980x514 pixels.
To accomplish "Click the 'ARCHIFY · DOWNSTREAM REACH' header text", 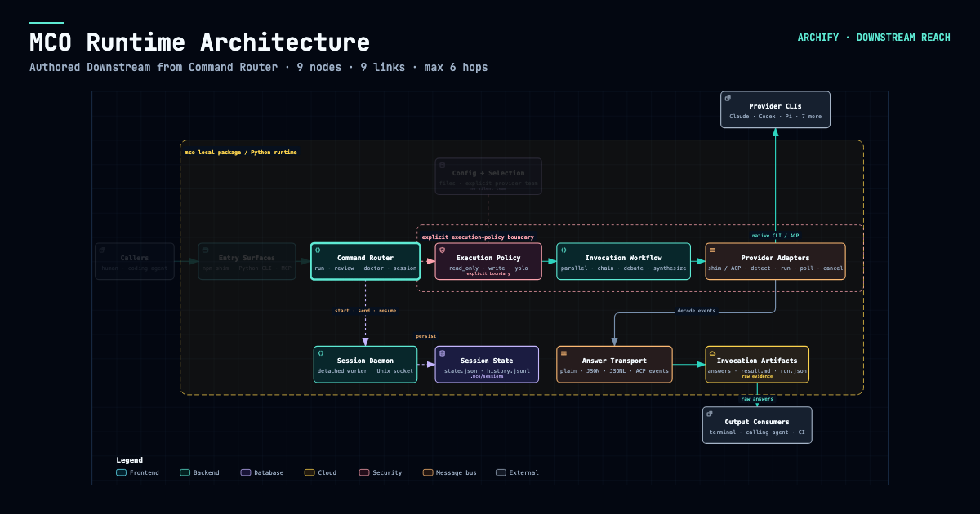I will pyautogui.click(x=874, y=38).
